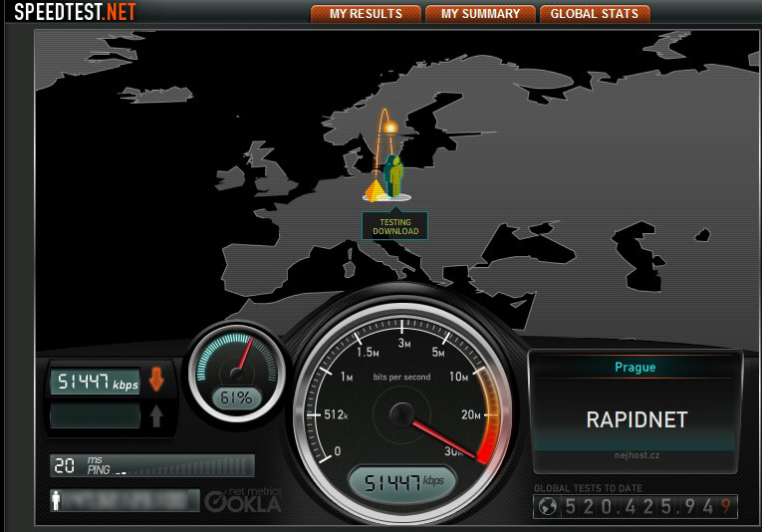Click the grey upload arrow icon

coord(156,415)
